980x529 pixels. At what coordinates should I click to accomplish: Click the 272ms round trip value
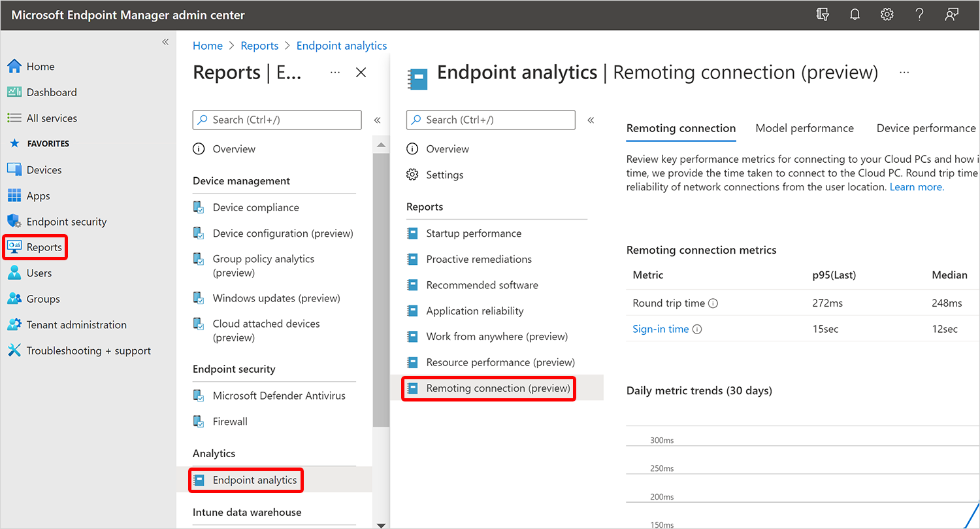pyautogui.click(x=826, y=303)
